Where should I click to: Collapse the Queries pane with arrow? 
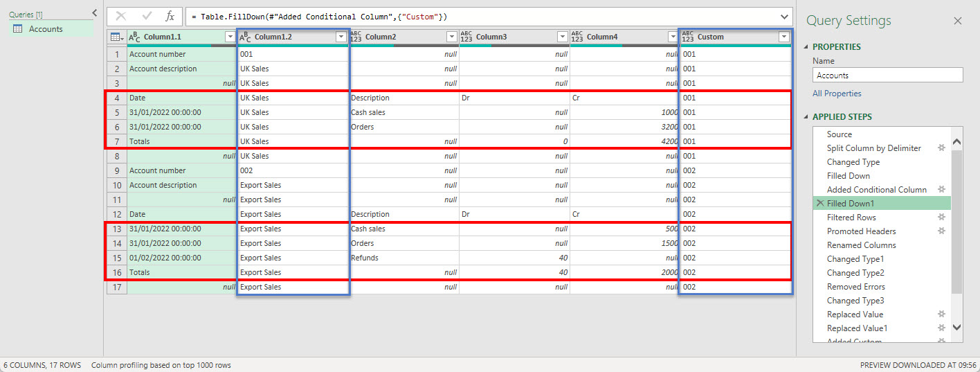coord(95,13)
